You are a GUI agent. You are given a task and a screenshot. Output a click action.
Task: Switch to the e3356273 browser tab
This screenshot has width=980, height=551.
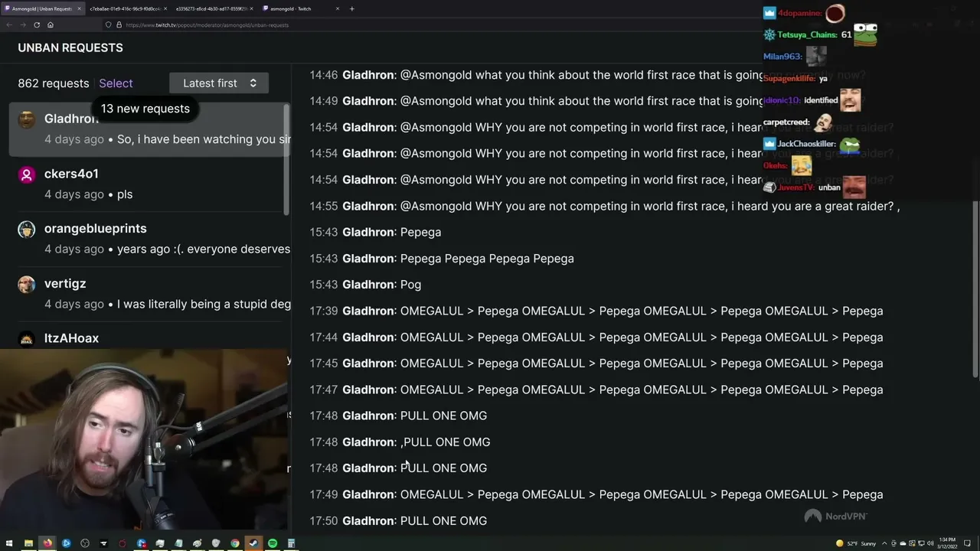click(x=214, y=8)
